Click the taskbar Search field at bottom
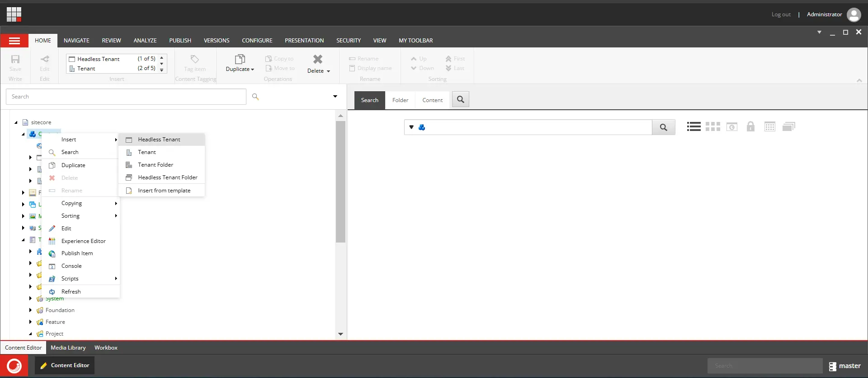The height and width of the screenshot is (378, 868). (765, 366)
